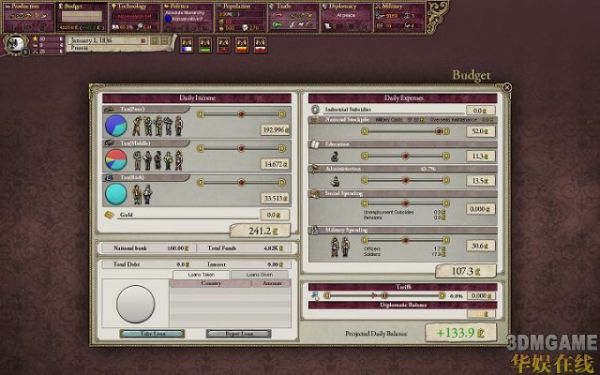Click the Education book icon
This screenshot has width=600, height=375.
click(315, 144)
